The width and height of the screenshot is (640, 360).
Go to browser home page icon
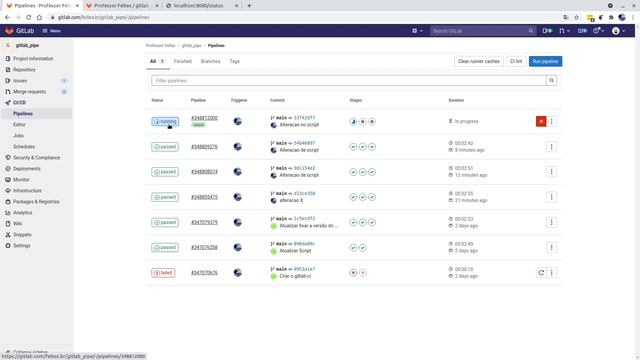[x=39, y=17]
